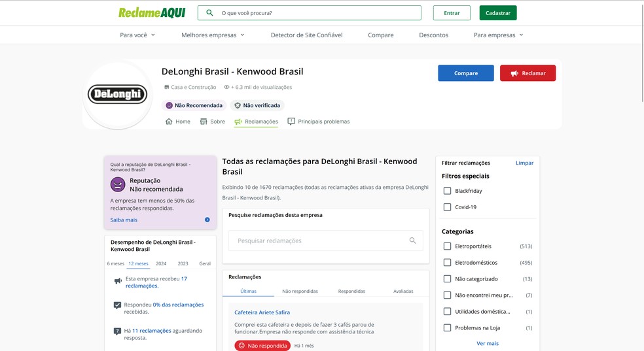This screenshot has width=644, height=351.
Task: Click the blue arrow beside Saiba mais
Action: (x=207, y=220)
